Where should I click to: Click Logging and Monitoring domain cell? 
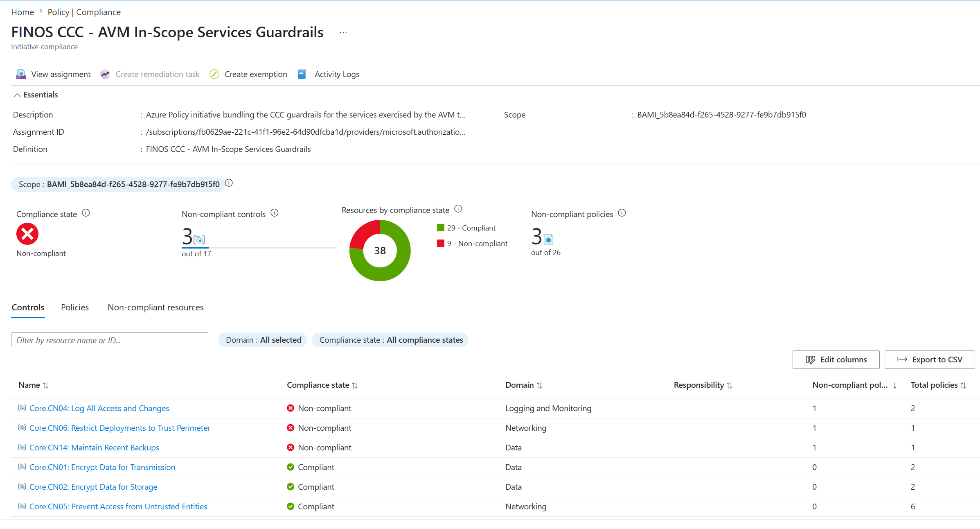pos(548,408)
